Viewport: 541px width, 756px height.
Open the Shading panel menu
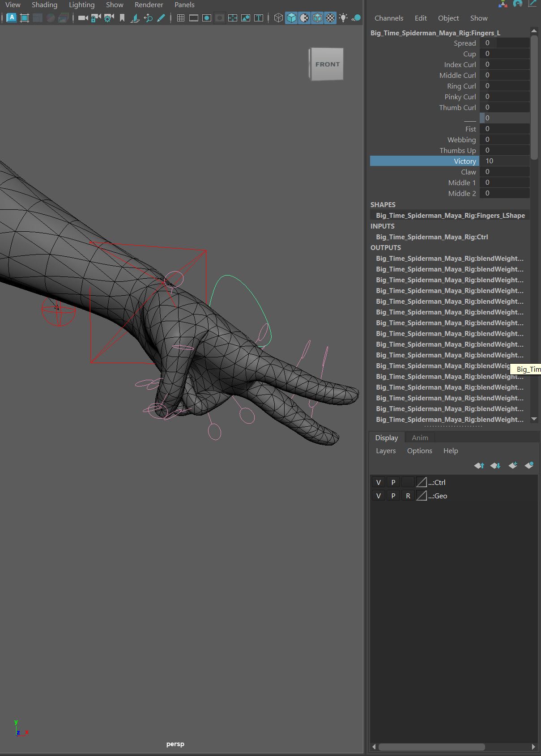[44, 5]
